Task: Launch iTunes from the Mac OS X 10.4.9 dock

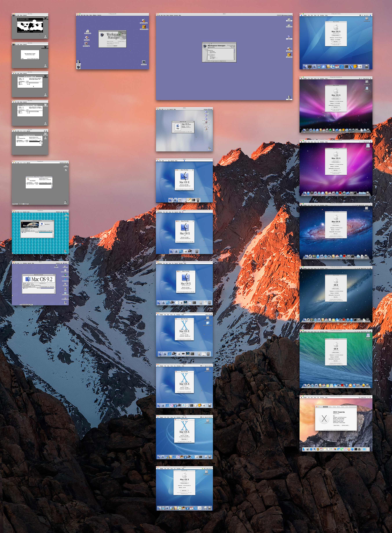Action: [x=333, y=67]
